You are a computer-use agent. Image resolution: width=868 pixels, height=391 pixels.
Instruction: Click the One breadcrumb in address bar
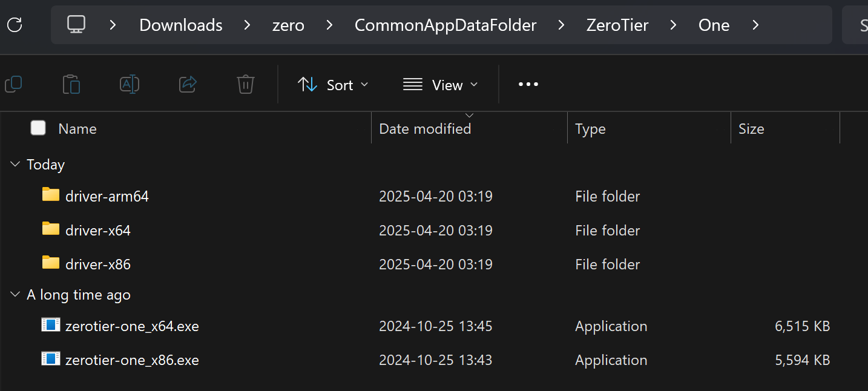pyautogui.click(x=714, y=25)
